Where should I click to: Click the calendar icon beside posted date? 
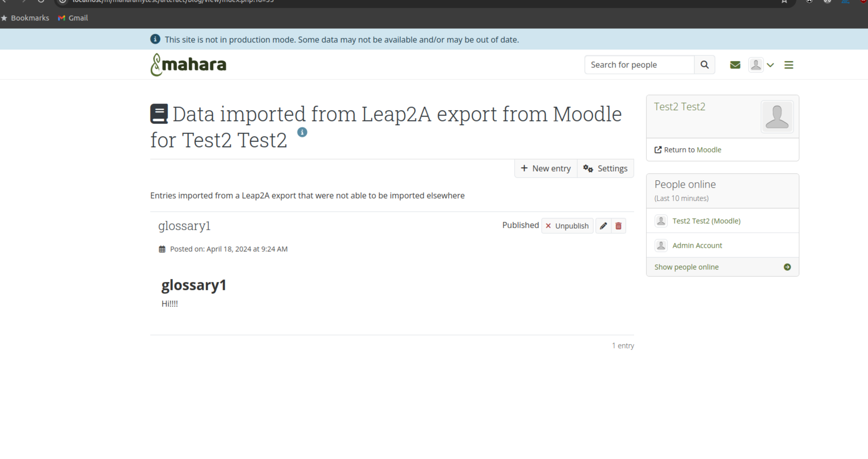[162, 249]
